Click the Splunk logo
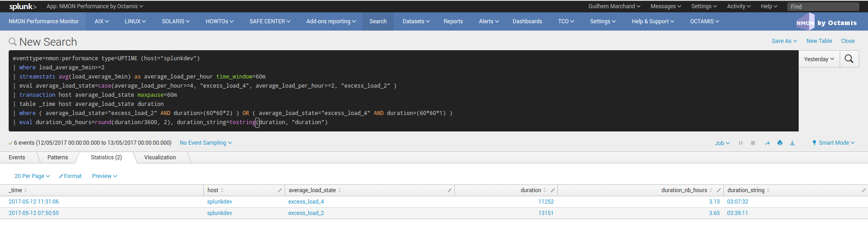The image size is (868, 241). coord(22,6)
